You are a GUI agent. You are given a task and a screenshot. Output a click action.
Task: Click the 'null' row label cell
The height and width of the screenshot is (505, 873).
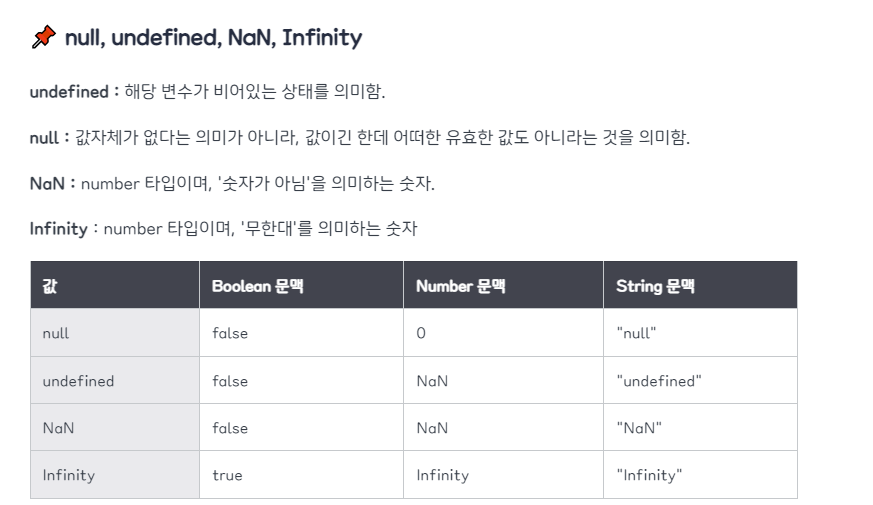(115, 333)
